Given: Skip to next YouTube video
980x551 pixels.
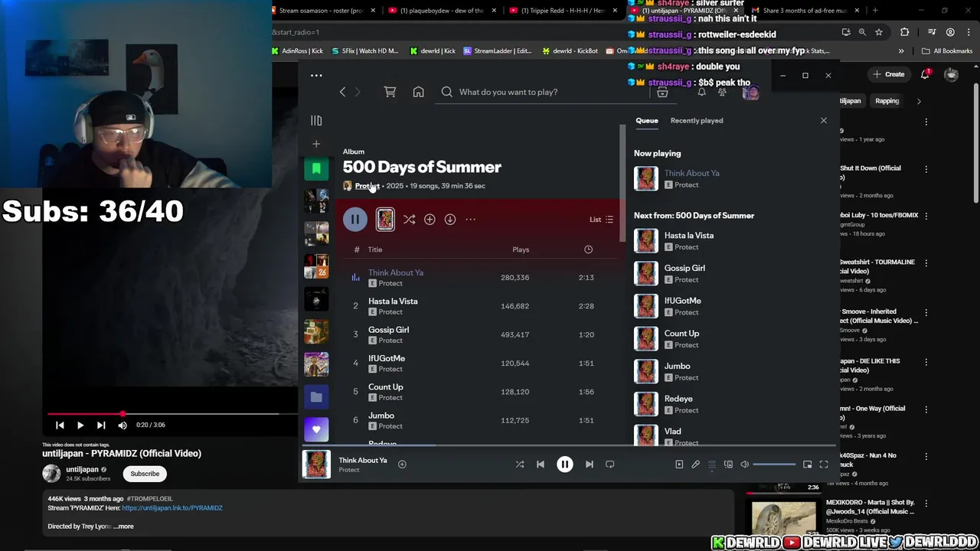Looking at the screenshot, I should [101, 425].
